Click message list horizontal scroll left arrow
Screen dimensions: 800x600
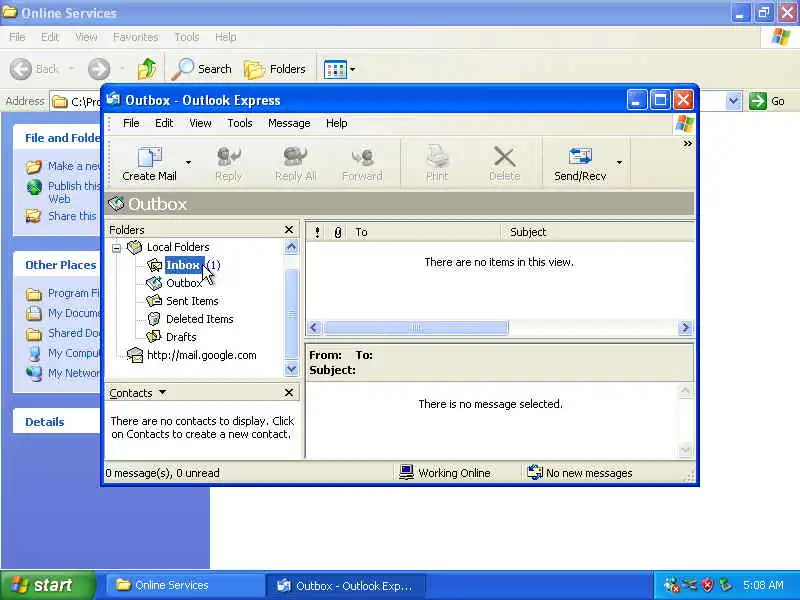[314, 328]
